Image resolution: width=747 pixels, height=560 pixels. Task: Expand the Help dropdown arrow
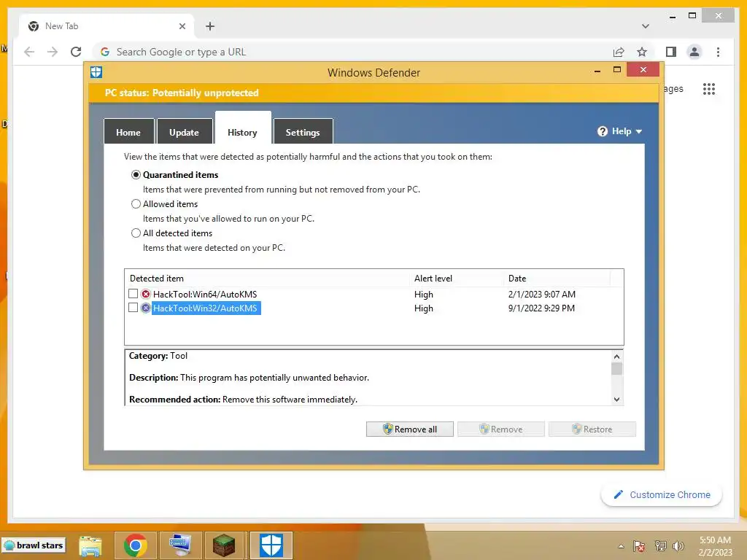click(639, 131)
